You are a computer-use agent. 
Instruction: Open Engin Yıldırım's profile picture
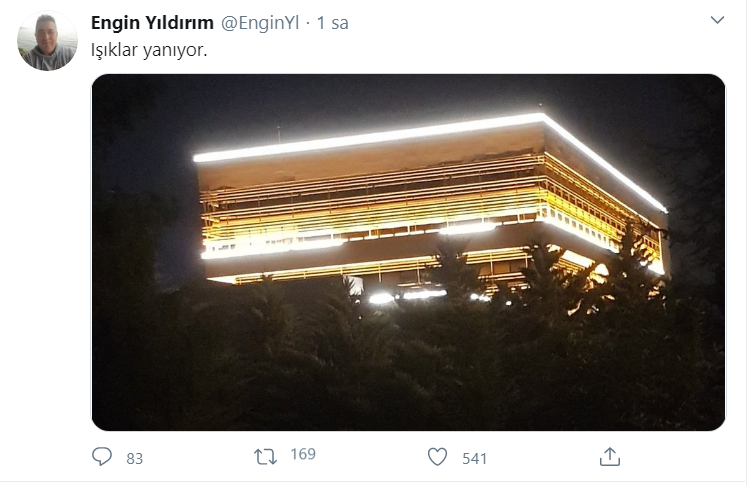(47, 41)
